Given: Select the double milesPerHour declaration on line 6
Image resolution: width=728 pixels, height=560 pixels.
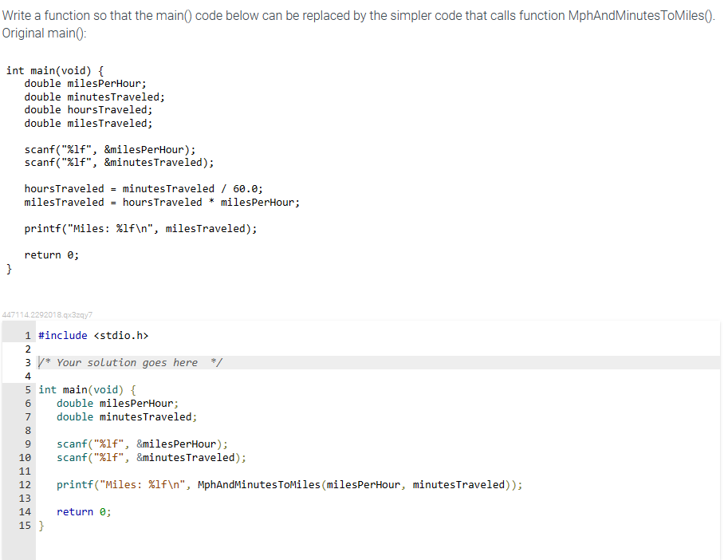Looking at the screenshot, I should [120, 403].
